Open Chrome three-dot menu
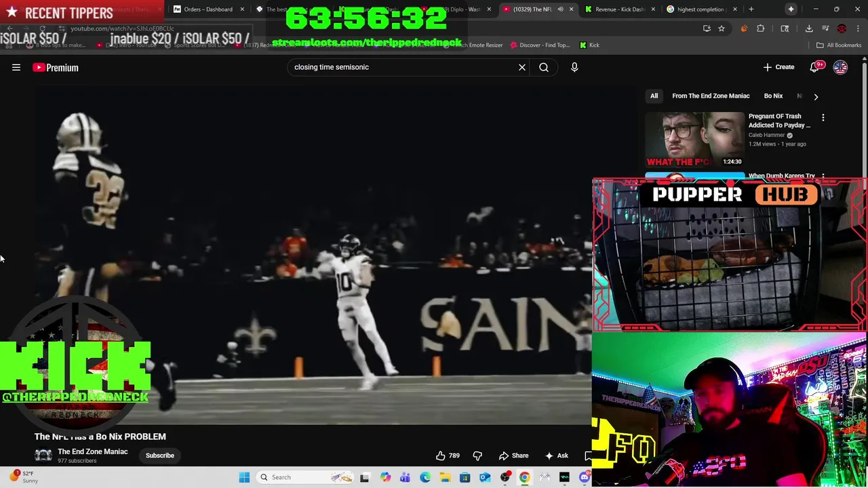Screen dimensions: 868x488 pos(858,28)
